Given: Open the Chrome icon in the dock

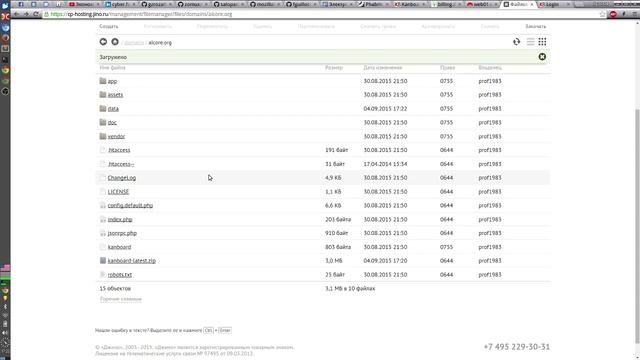Looking at the screenshot, I should tap(5, 70).
